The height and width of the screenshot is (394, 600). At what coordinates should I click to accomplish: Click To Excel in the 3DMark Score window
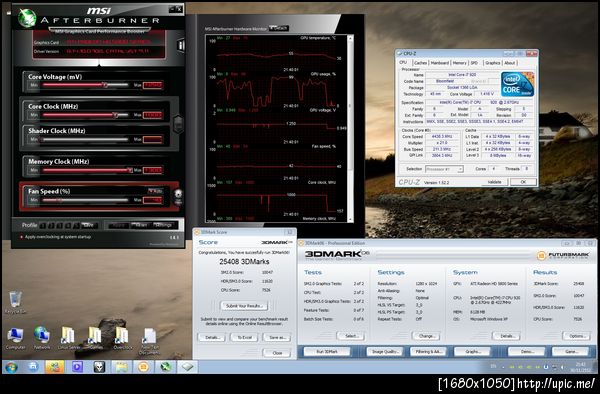244,337
